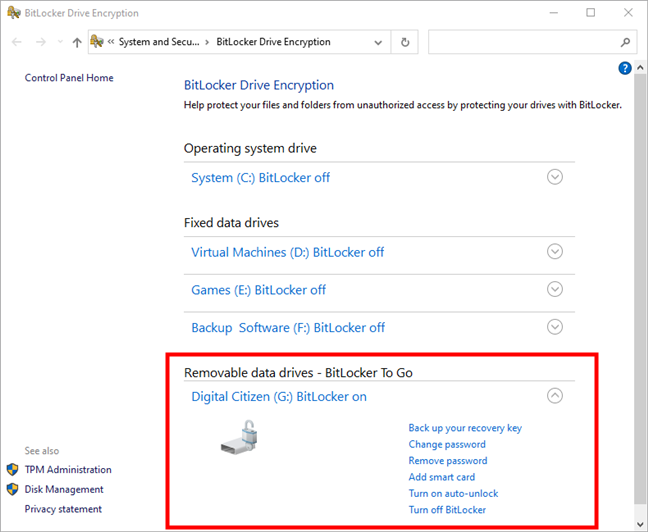This screenshot has height=532, width=648.
Task: Expand Games (E:) drive options
Action: (555, 289)
